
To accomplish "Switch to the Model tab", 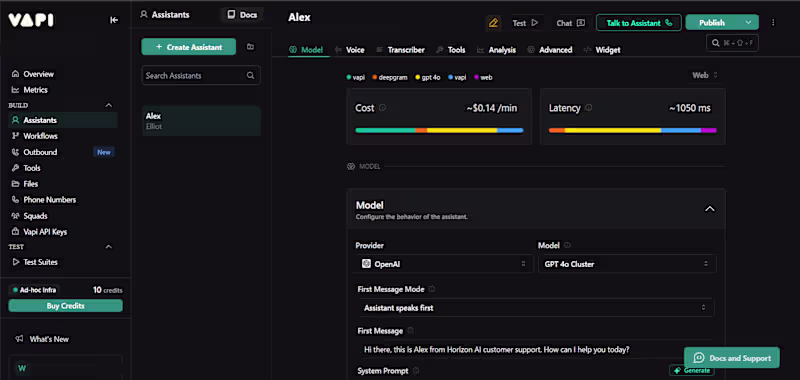I will coord(306,50).
